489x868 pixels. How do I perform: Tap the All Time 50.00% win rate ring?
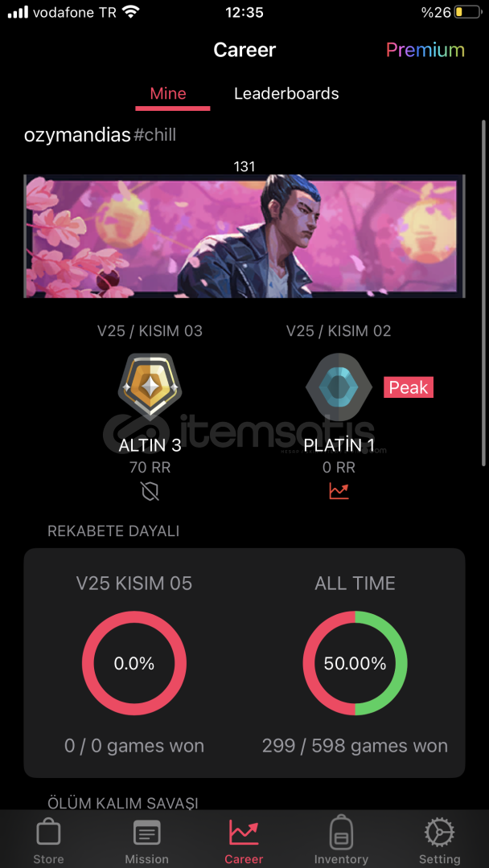click(x=355, y=663)
